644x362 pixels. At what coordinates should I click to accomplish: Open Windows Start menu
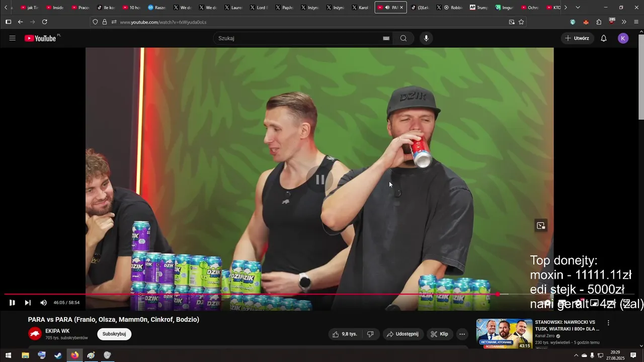pos(8,355)
